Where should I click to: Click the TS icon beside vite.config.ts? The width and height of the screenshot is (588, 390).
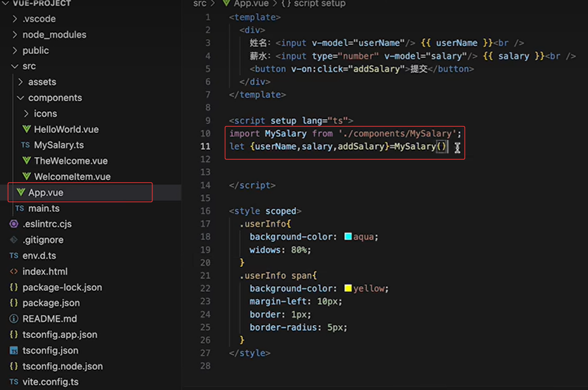pyautogui.click(x=14, y=382)
